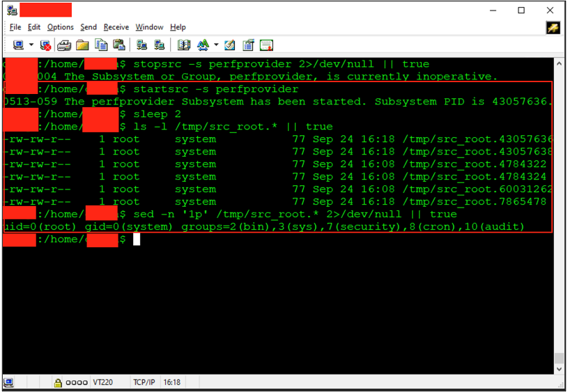
Task: Click the padlock icon in status bar
Action: (59, 382)
